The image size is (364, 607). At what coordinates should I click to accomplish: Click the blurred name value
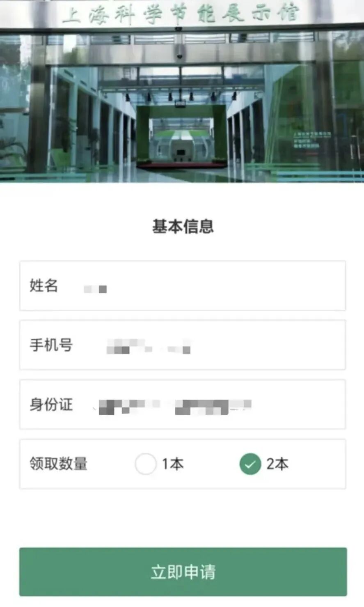tap(95, 289)
